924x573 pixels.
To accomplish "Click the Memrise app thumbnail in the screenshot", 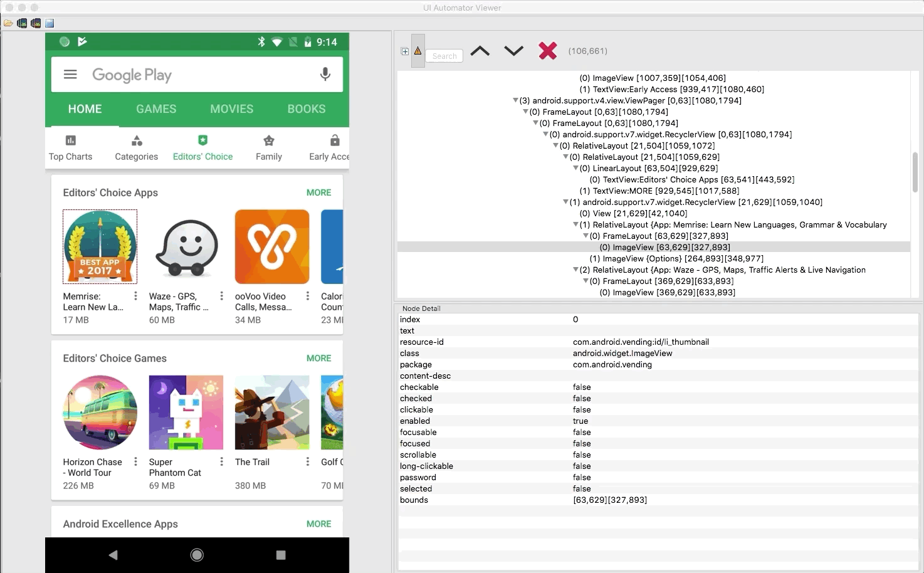I will (100, 246).
